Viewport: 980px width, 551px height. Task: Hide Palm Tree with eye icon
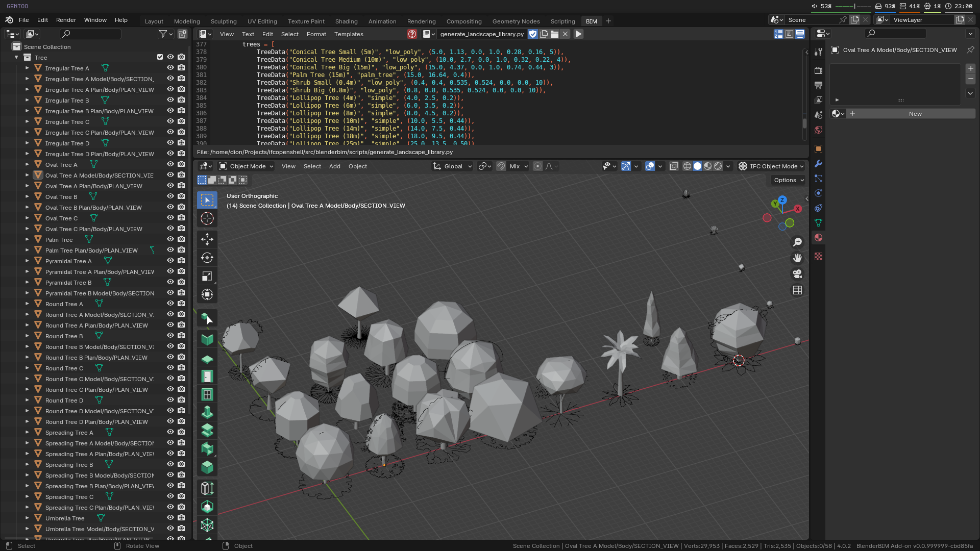pyautogui.click(x=170, y=239)
